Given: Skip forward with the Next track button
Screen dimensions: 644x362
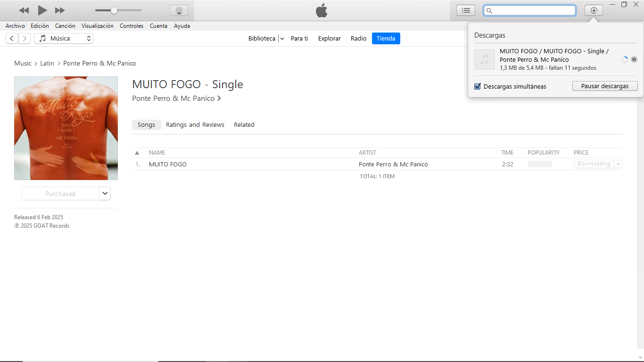Looking at the screenshot, I should click(x=60, y=10).
